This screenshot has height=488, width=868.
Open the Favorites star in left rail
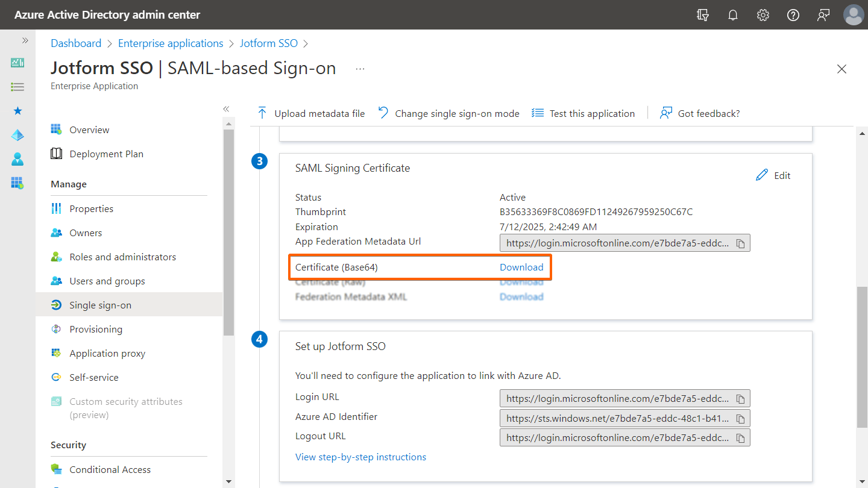pos(17,111)
